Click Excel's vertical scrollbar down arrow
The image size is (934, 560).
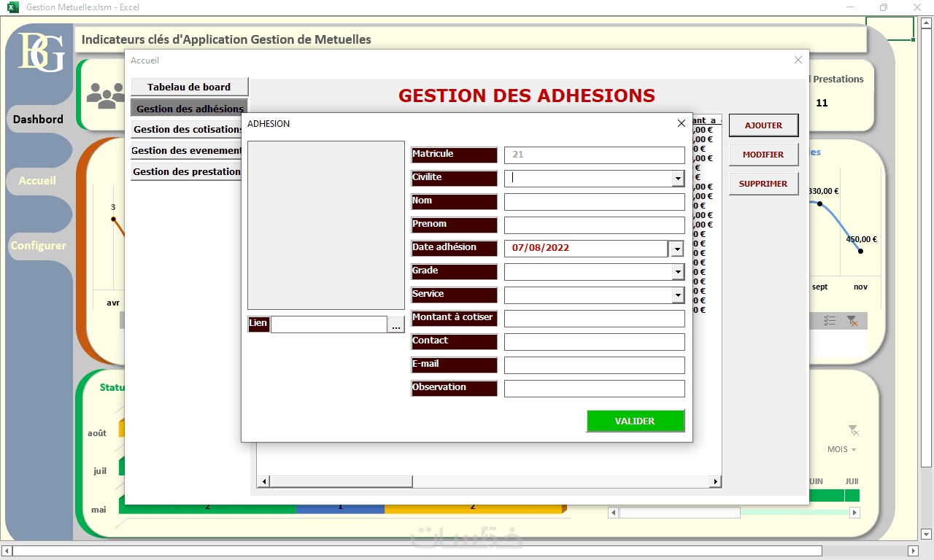point(927,534)
